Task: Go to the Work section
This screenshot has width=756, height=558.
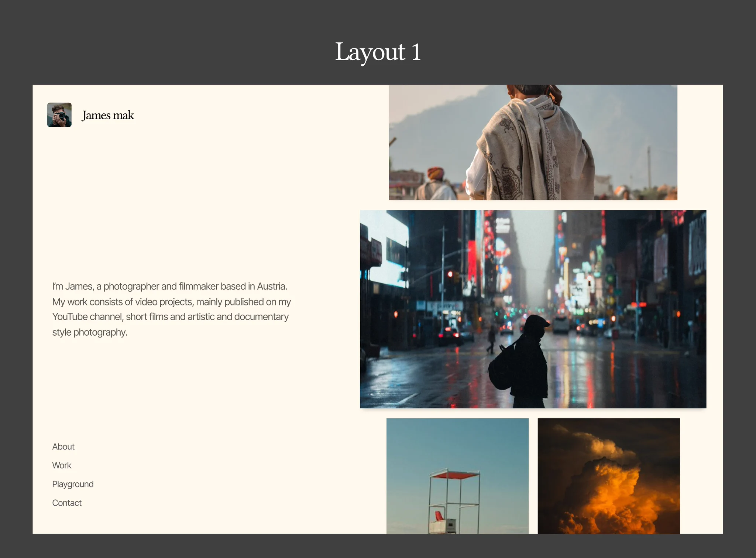Action: coord(62,465)
